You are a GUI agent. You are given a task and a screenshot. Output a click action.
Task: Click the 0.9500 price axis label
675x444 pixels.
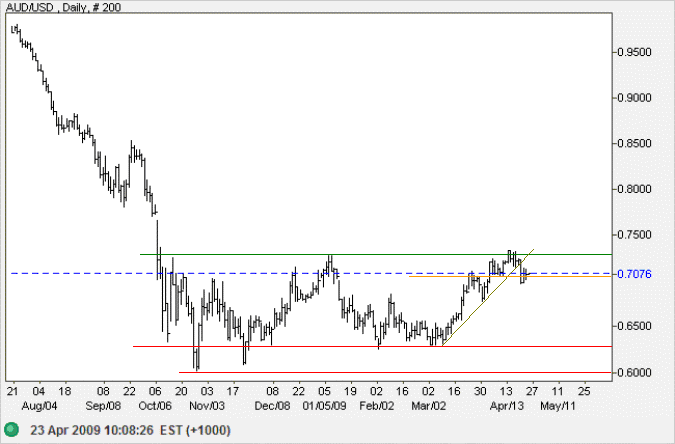pyautogui.click(x=634, y=52)
